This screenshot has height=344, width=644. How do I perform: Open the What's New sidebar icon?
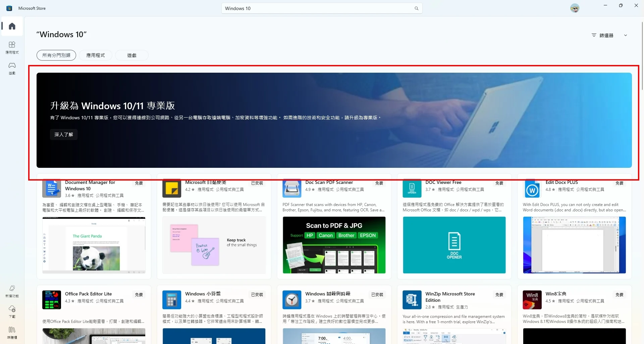pos(12,291)
